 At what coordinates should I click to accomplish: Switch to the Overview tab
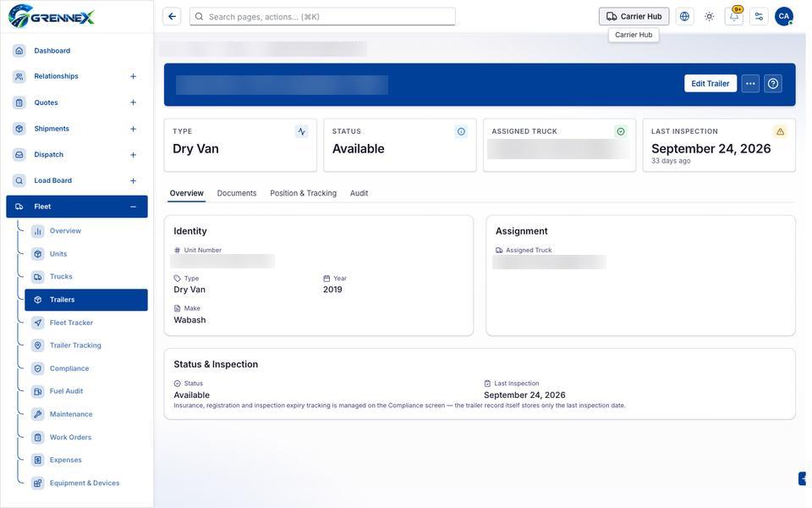point(186,193)
